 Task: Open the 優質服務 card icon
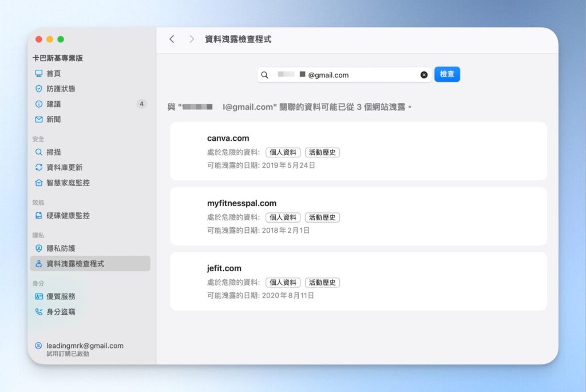tap(38, 296)
